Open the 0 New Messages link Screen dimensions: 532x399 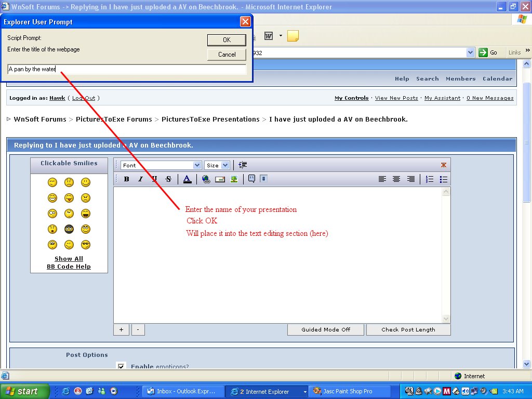pos(490,98)
